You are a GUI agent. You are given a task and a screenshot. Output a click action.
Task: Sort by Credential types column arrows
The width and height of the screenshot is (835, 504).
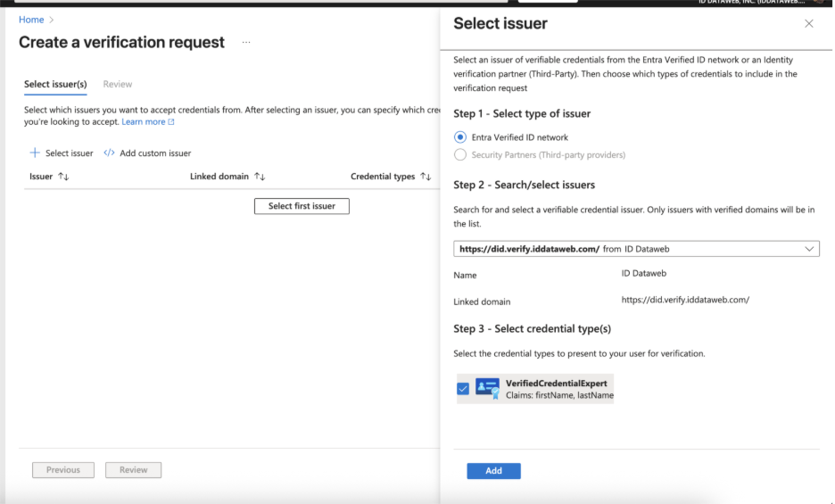tap(426, 177)
